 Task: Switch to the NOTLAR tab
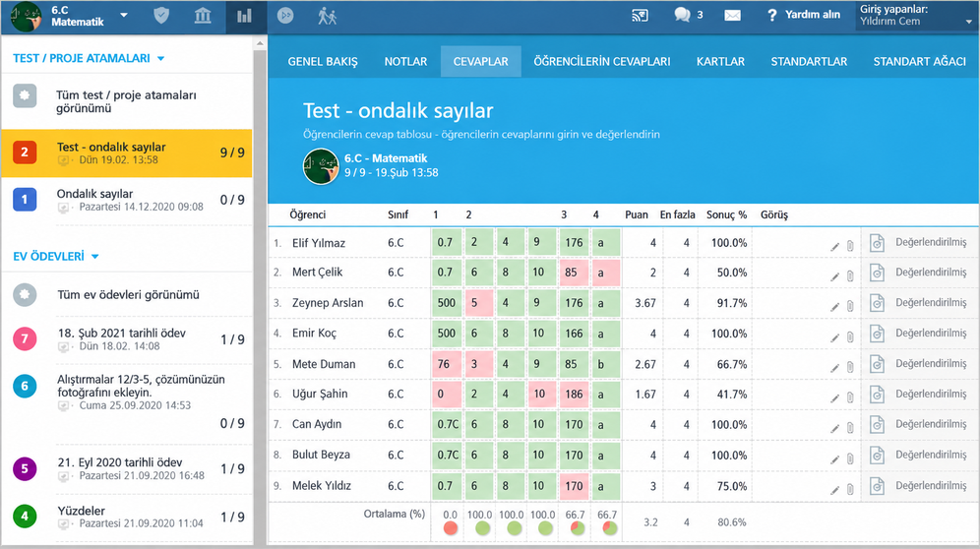coord(405,61)
